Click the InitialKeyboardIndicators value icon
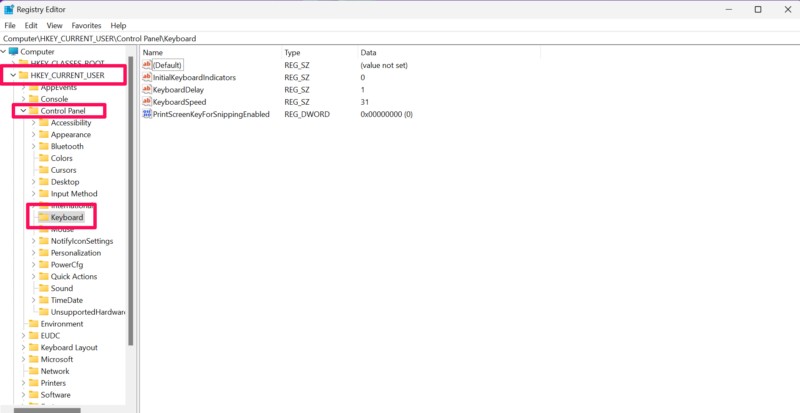Screen dimensions: 800x413 click(147, 77)
